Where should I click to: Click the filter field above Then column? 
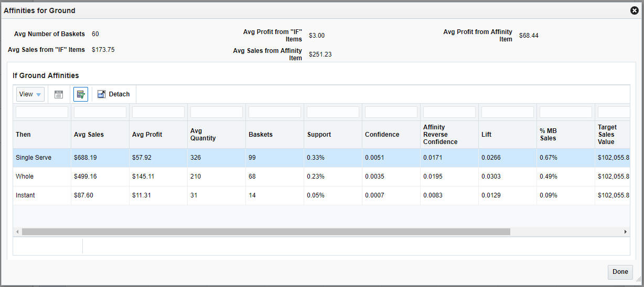[42, 112]
